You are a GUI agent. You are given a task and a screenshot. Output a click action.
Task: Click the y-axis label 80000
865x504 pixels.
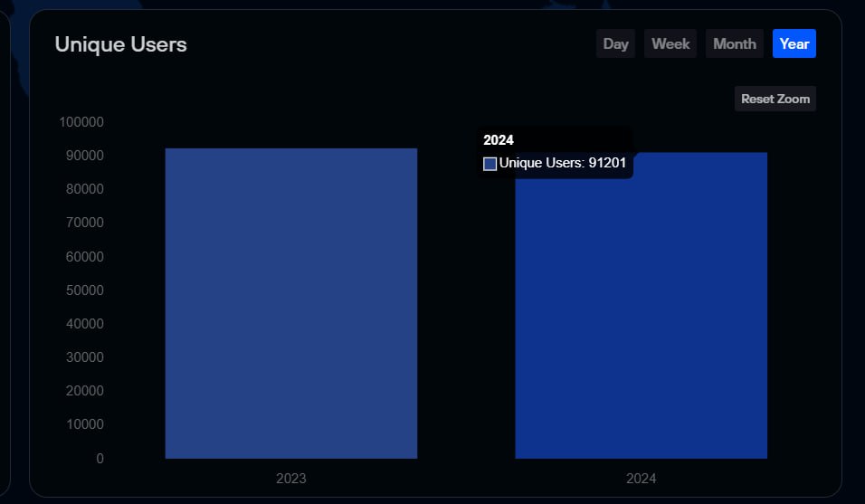(84, 189)
